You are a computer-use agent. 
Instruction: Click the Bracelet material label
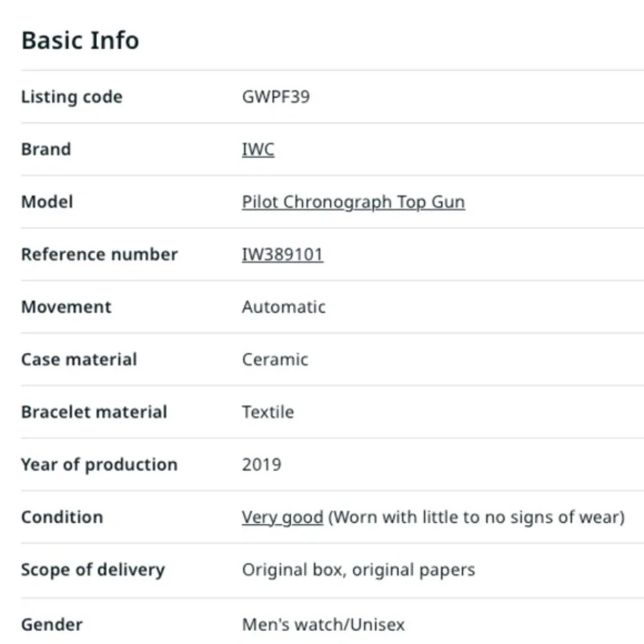[94, 412]
